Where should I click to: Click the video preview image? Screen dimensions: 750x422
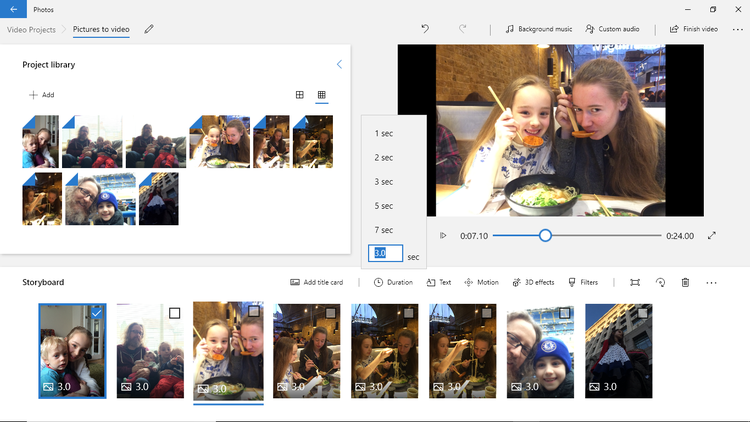pos(551,130)
